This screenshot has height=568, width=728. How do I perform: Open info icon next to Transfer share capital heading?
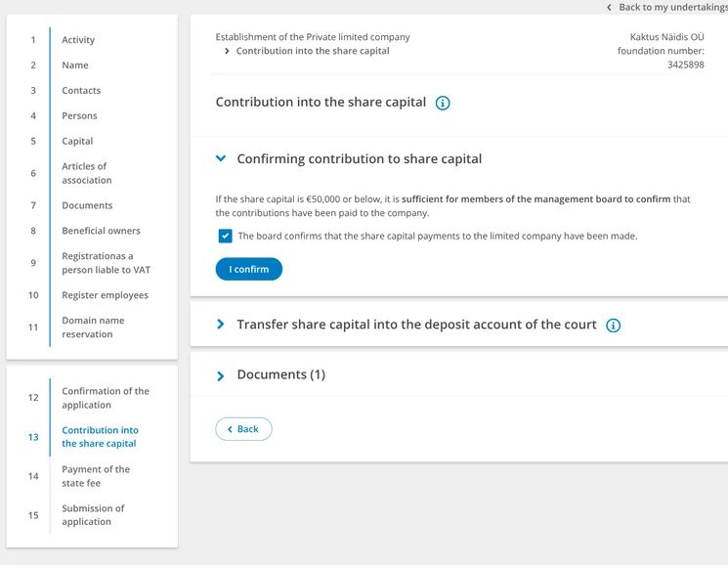coord(613,326)
